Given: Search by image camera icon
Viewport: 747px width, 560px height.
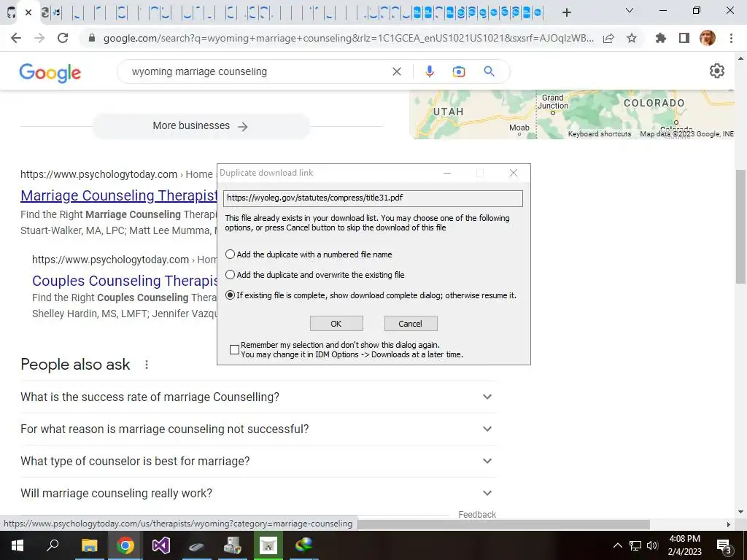Looking at the screenshot, I should 458,71.
